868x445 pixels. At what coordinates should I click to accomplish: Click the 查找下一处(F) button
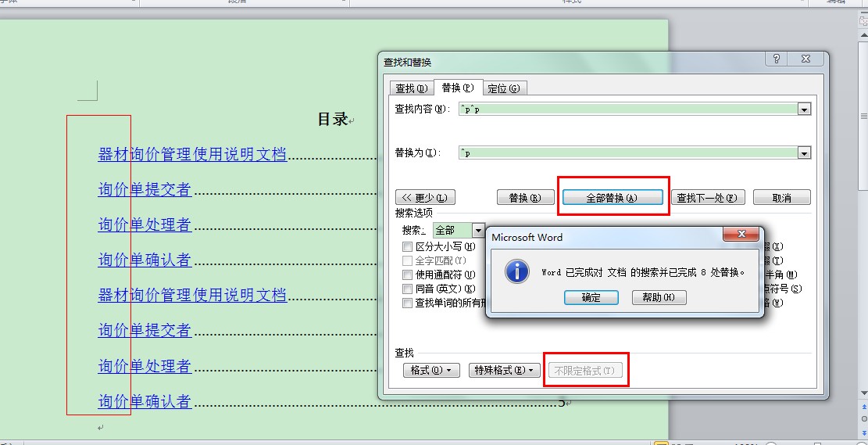click(708, 197)
